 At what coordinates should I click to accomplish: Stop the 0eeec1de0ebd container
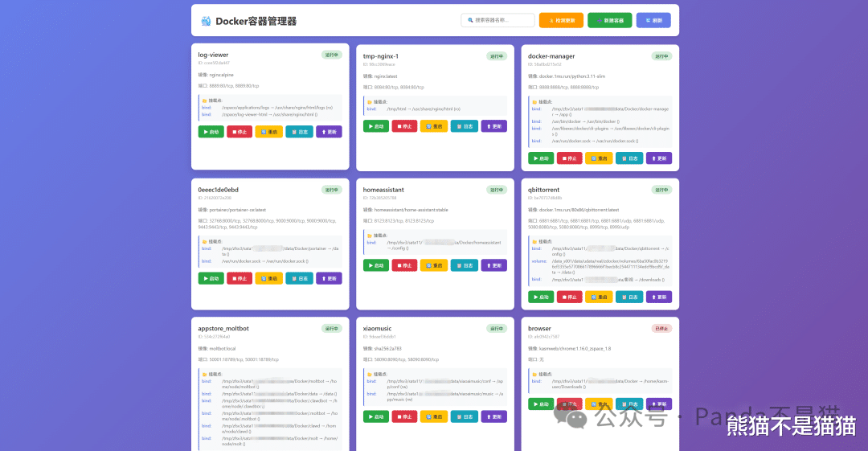[240, 278]
